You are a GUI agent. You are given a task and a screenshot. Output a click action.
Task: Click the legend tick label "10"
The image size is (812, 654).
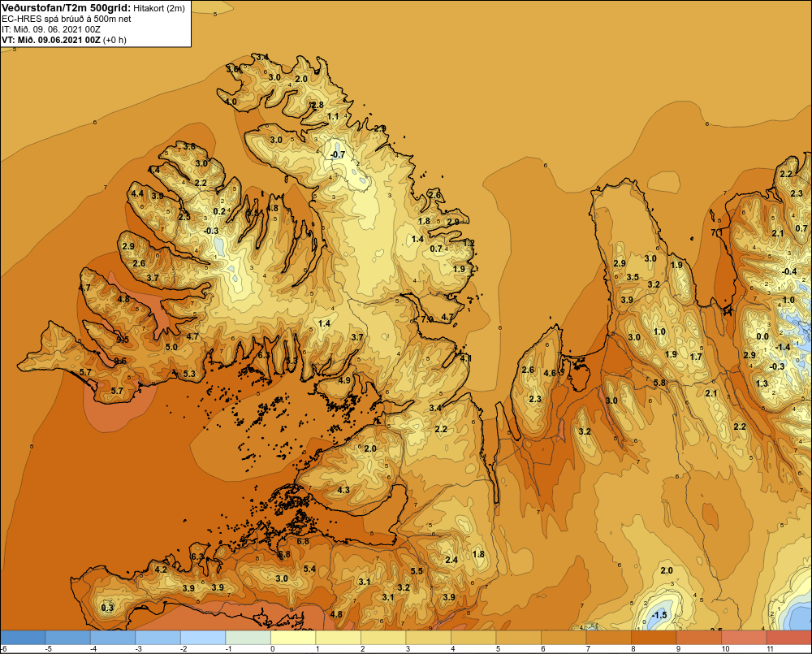(x=725, y=649)
